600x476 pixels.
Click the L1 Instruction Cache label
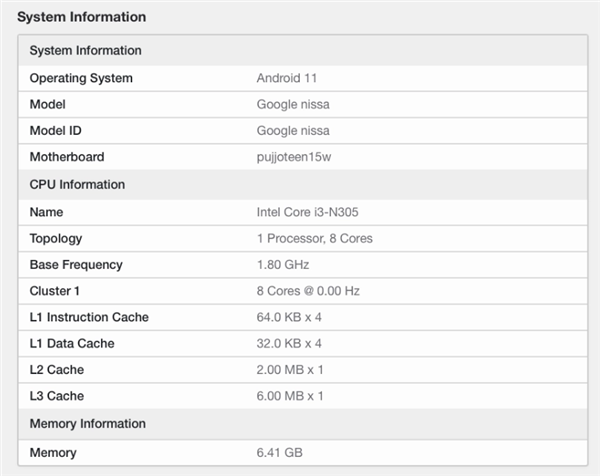click(89, 317)
